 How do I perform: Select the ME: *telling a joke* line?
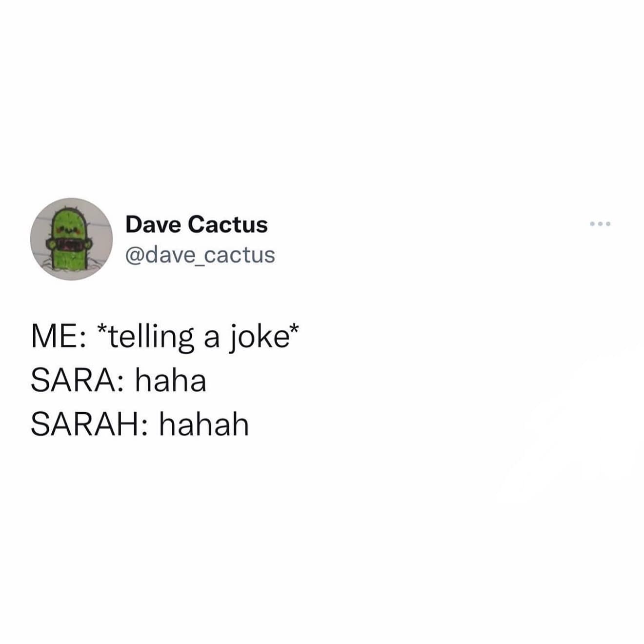pos(165,338)
